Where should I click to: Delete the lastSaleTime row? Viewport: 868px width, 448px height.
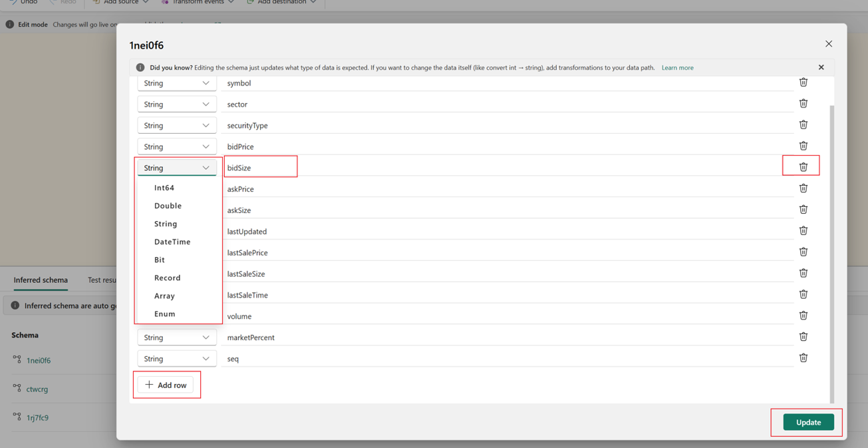[x=803, y=294]
